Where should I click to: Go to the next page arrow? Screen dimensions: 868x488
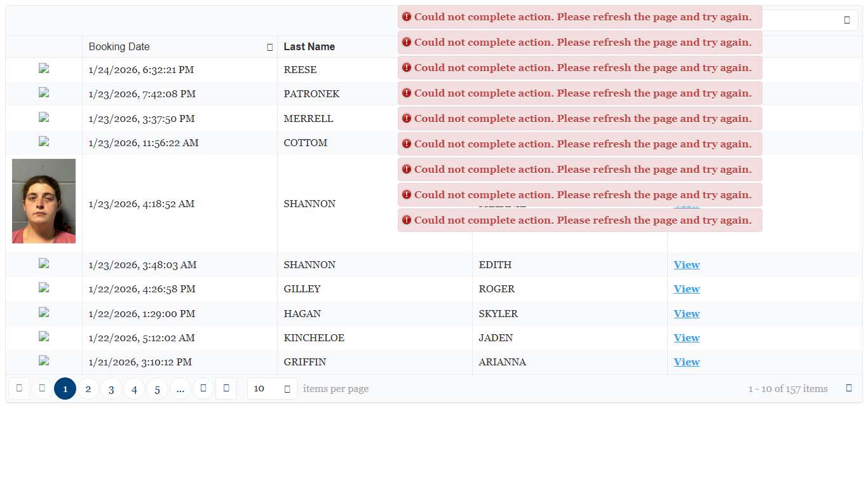(x=203, y=388)
